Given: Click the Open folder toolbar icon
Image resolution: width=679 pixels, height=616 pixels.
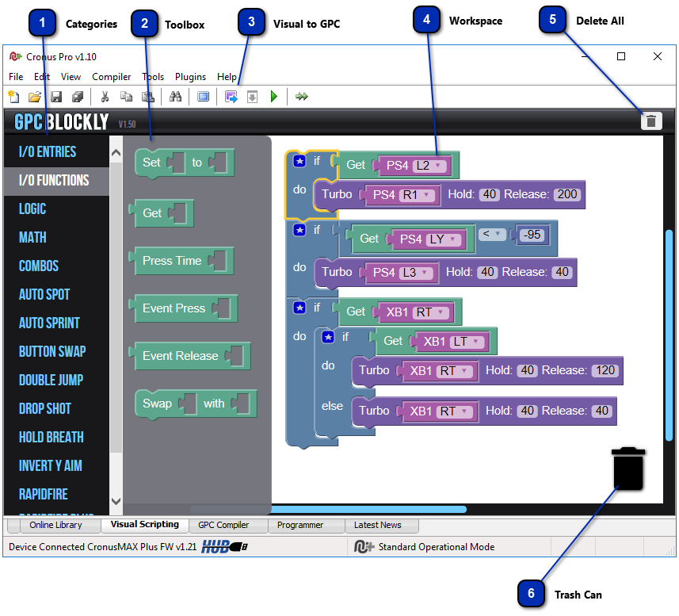Looking at the screenshot, I should tap(35, 97).
